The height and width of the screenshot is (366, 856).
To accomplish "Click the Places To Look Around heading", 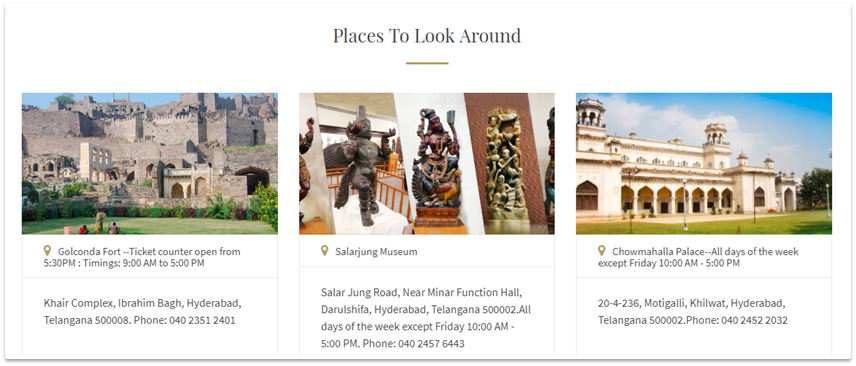I will [x=427, y=36].
